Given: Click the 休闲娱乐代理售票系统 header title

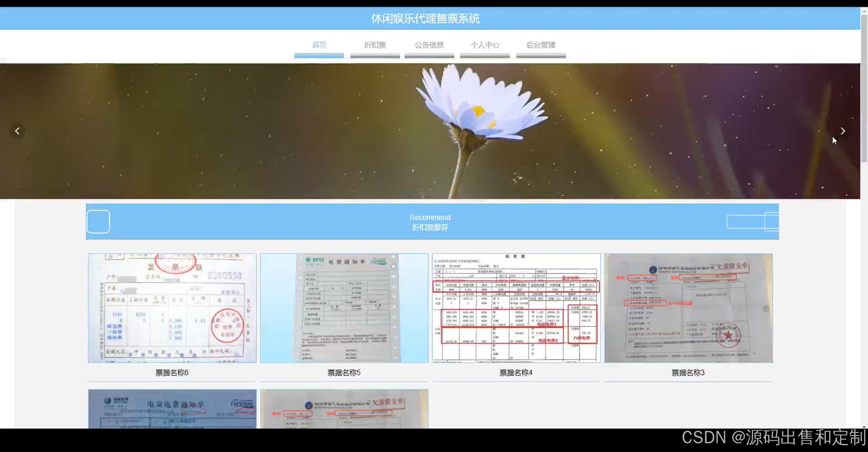Looking at the screenshot, I should coord(426,18).
